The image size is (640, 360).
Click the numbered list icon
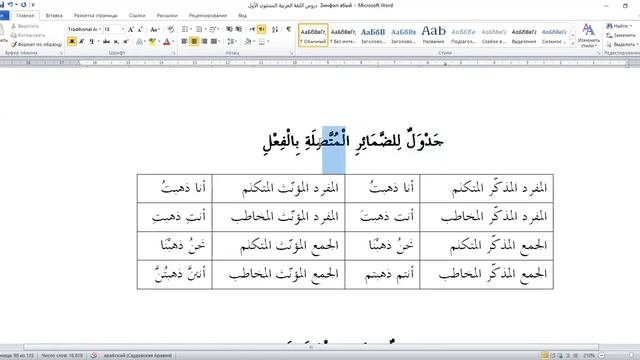(x=199, y=29)
